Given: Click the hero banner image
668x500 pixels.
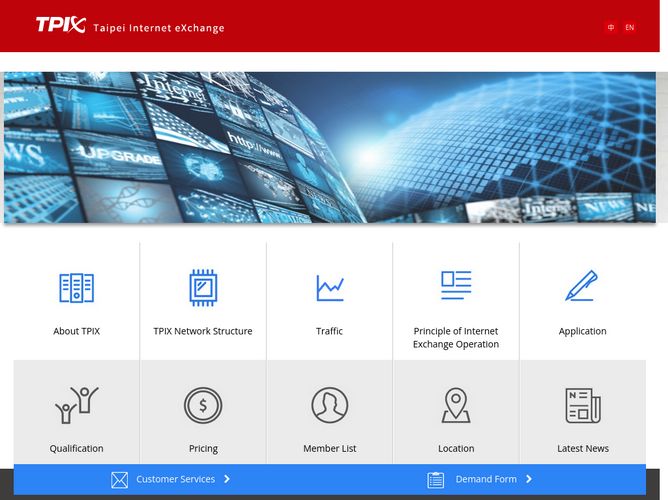Looking at the screenshot, I should click(330, 147).
